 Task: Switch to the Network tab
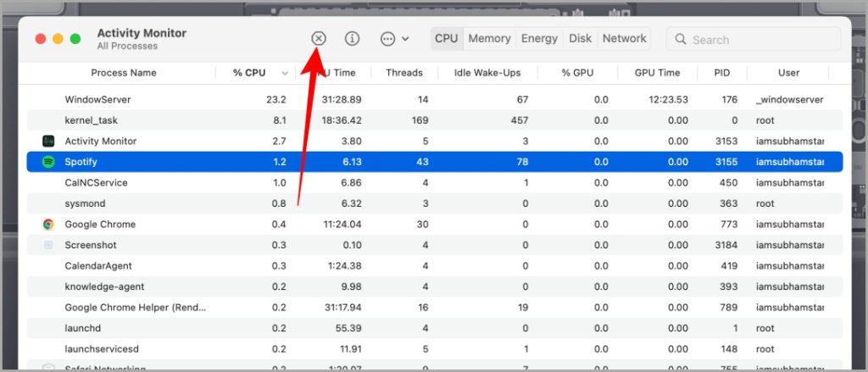[x=625, y=38]
